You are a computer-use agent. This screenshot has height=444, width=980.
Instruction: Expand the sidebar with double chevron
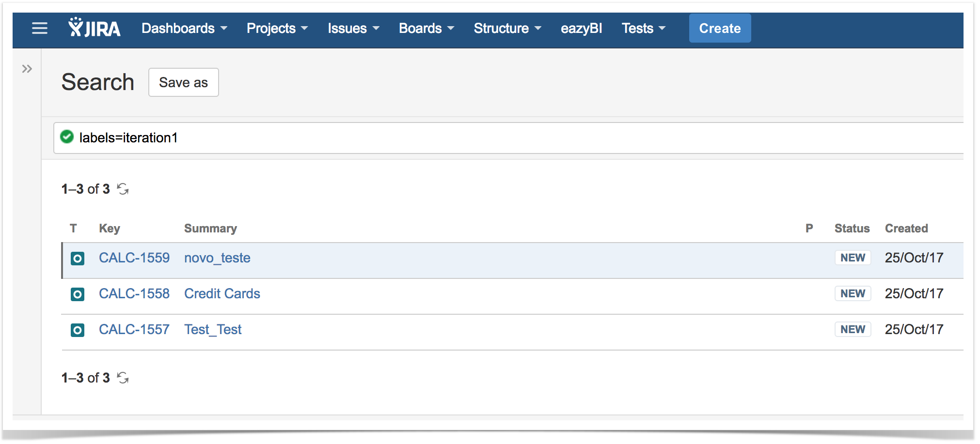(27, 69)
